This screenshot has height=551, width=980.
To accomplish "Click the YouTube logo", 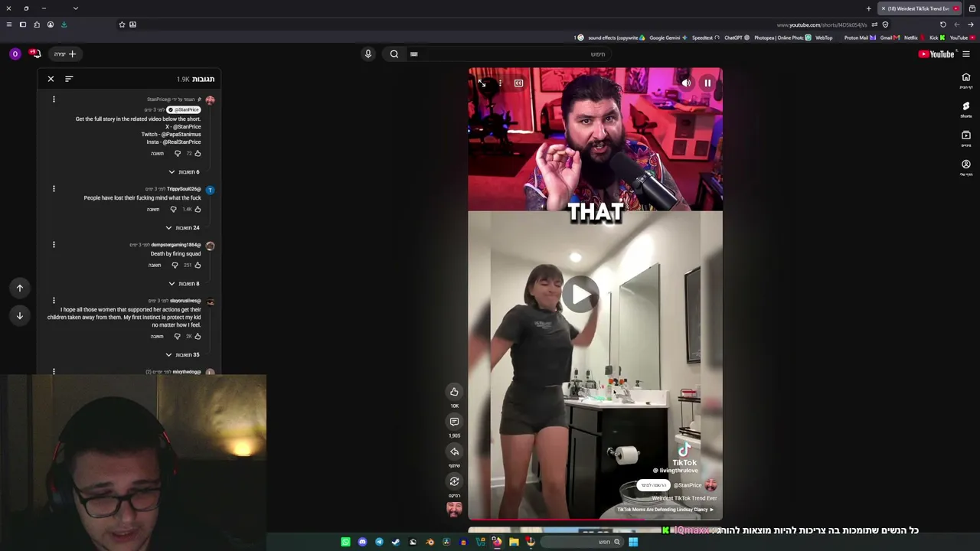I will click(x=936, y=54).
